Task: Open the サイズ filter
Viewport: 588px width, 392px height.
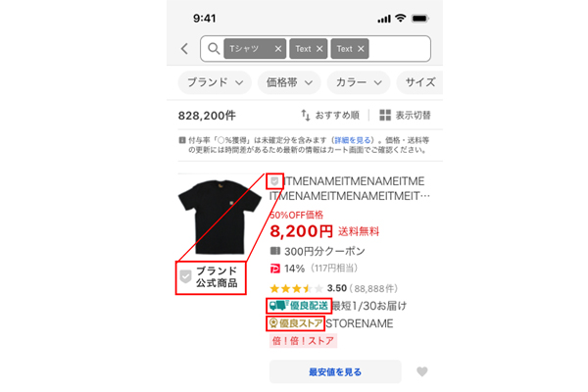Action: [420, 82]
